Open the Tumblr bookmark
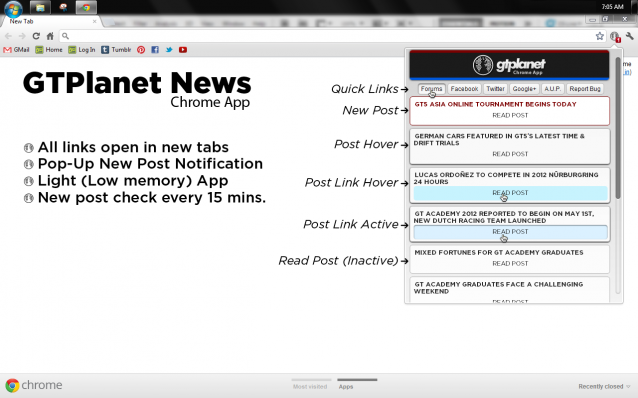The width and height of the screenshot is (638, 398). coord(116,50)
